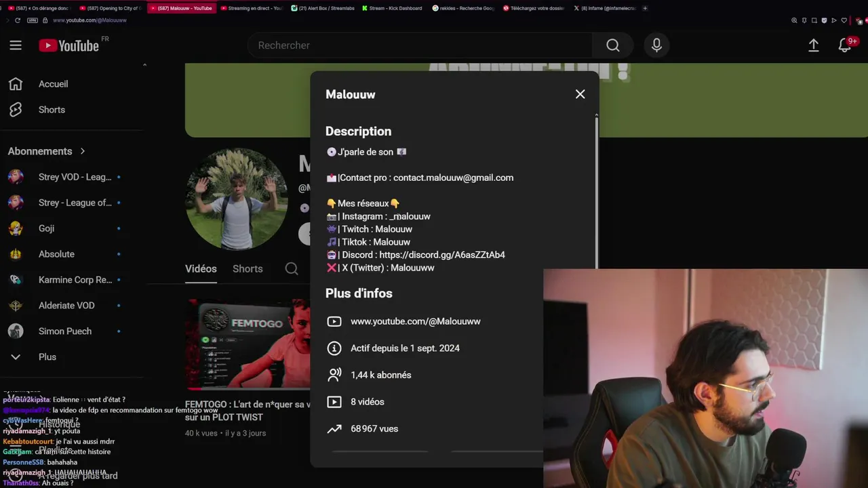The height and width of the screenshot is (488, 868).
Task: Click the X (Twitter) : Malouuww line
Action: [380, 268]
